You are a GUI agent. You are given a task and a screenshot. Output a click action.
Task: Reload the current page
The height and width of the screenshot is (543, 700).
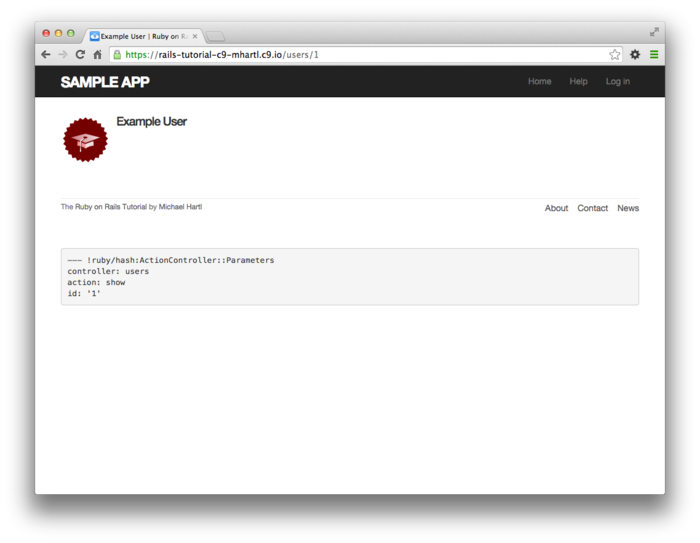[80, 55]
